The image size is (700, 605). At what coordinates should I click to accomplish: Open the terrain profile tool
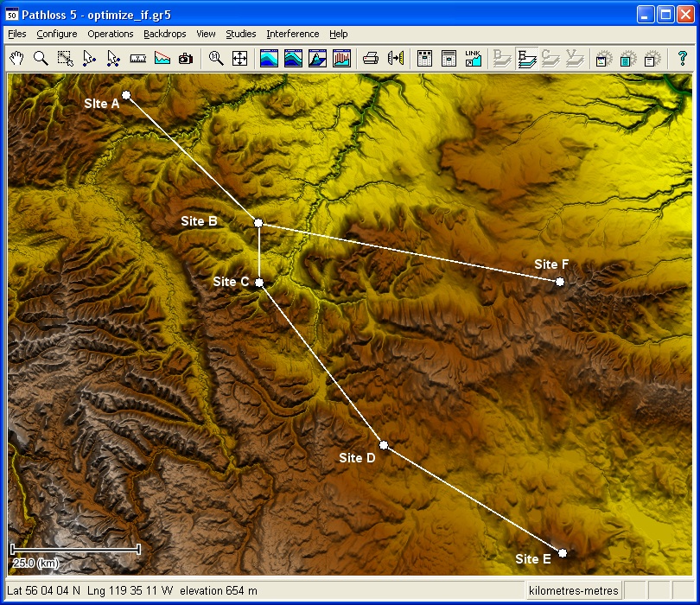click(162, 58)
